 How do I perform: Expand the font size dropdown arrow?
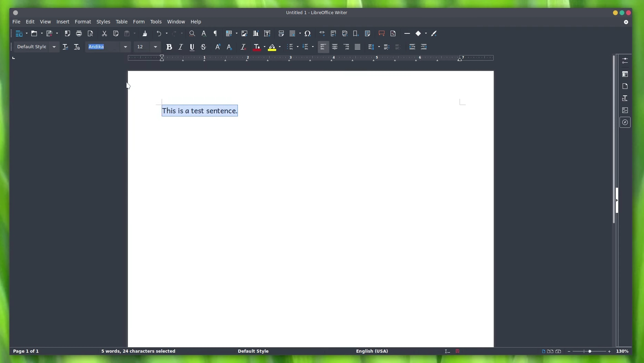pyautogui.click(x=155, y=47)
